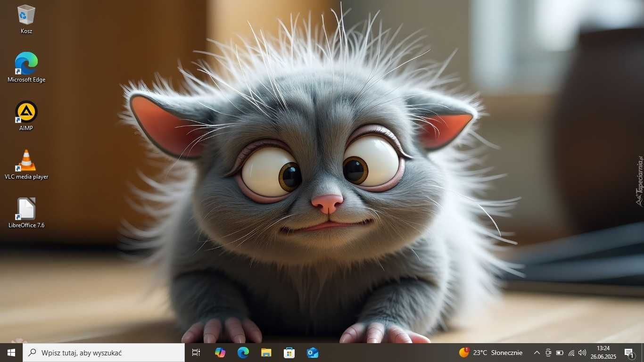Select the AIMP desktop shortcut
The width and height of the screenshot is (644, 362).
(x=26, y=116)
